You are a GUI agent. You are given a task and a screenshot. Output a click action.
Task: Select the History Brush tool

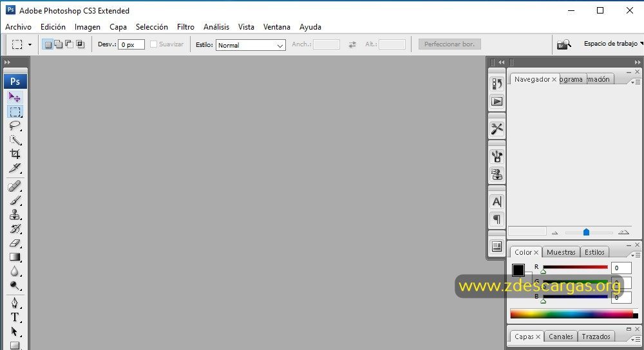coord(15,228)
